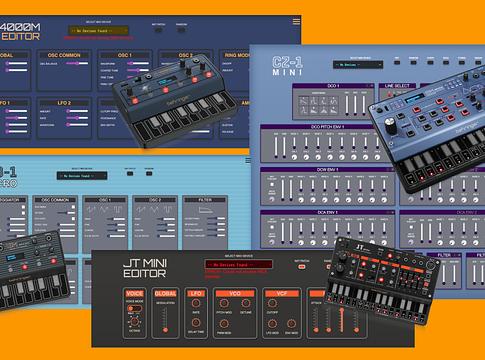Adjust the Waveform slider in 4000M OSC 1
Screen dimensions: 485x360
(x=138, y=63)
